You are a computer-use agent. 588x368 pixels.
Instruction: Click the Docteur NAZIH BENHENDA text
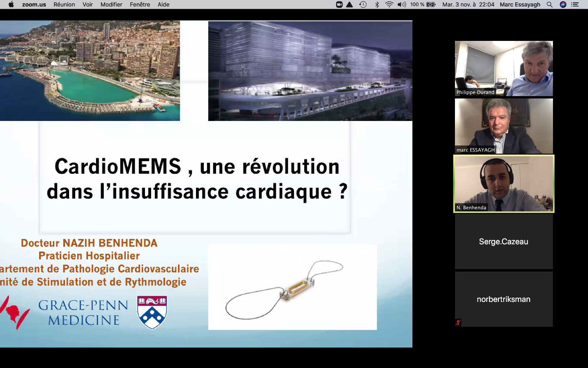click(x=89, y=243)
